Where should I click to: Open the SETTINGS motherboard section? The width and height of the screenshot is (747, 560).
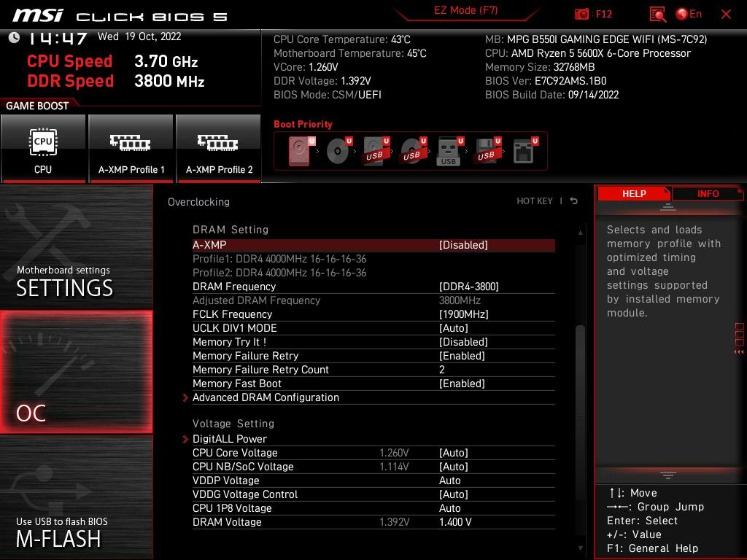(x=76, y=246)
